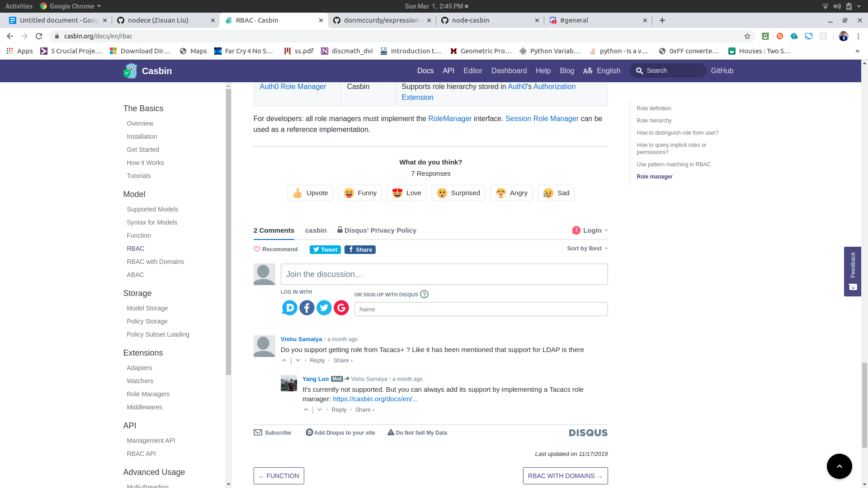Open the English language selector
Image resolution: width=868 pixels, height=488 pixels.
602,71
